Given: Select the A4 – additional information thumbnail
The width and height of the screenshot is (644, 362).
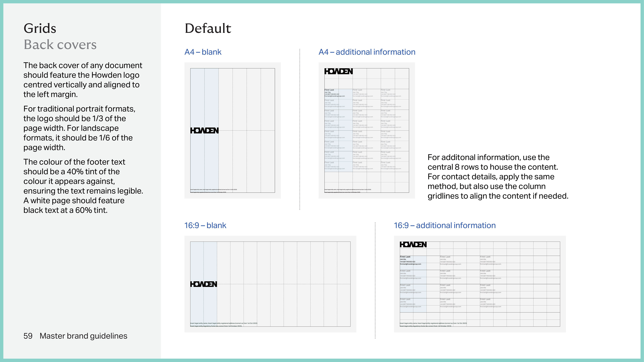Looking at the screenshot, I should 366,130.
